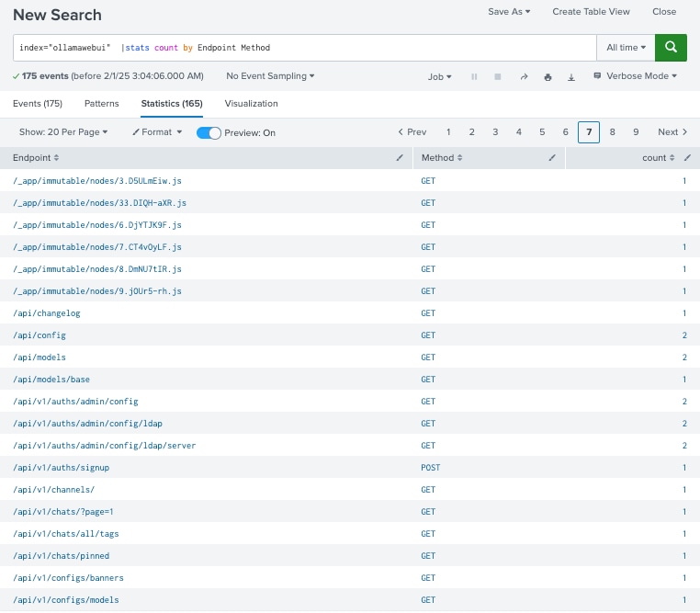Click into the search query field
The image size is (700, 613).
coord(305,47)
